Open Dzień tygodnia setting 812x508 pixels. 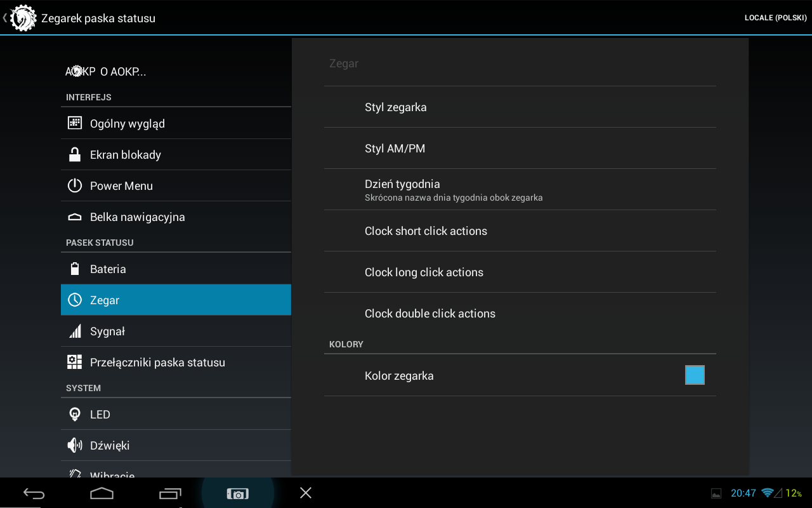(x=520, y=189)
